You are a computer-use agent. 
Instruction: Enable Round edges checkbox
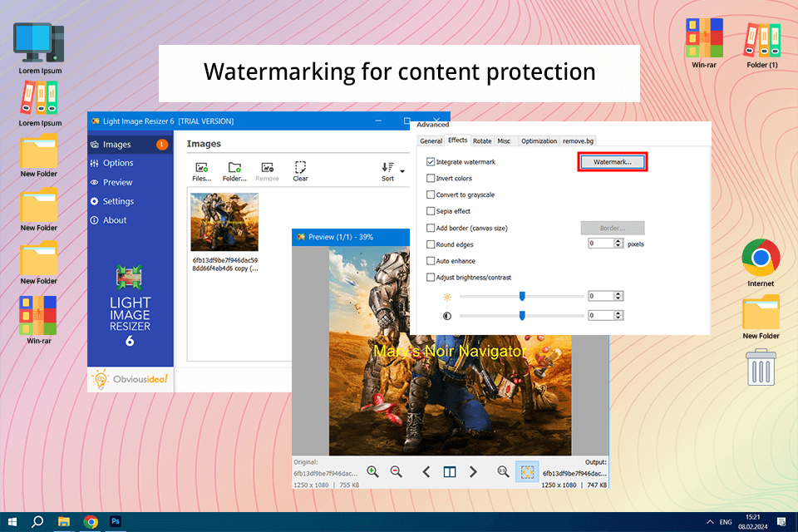[x=431, y=244]
